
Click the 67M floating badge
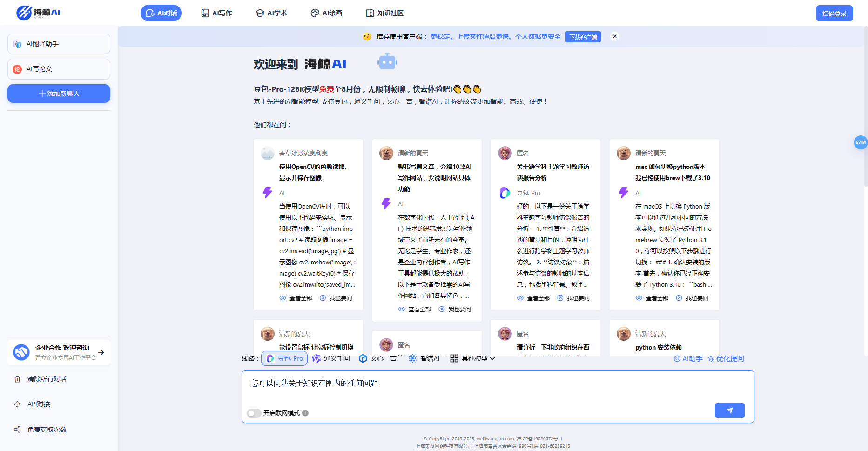861,142
